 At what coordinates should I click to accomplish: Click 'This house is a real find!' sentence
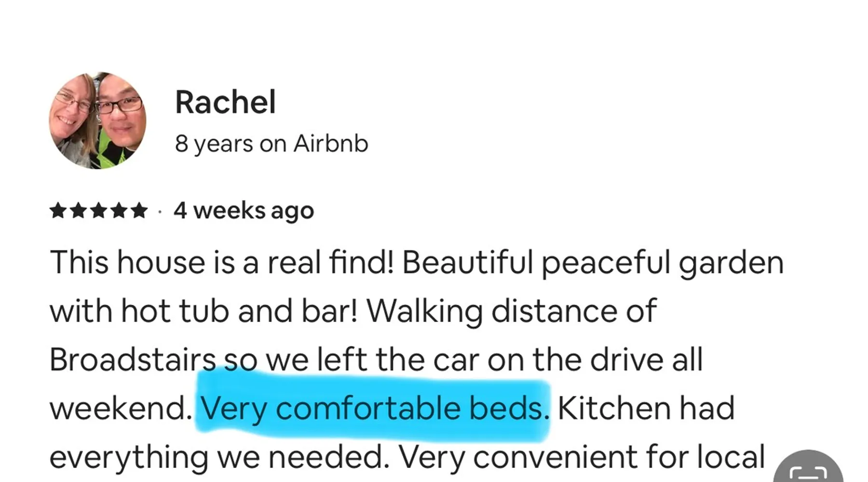[x=222, y=263]
